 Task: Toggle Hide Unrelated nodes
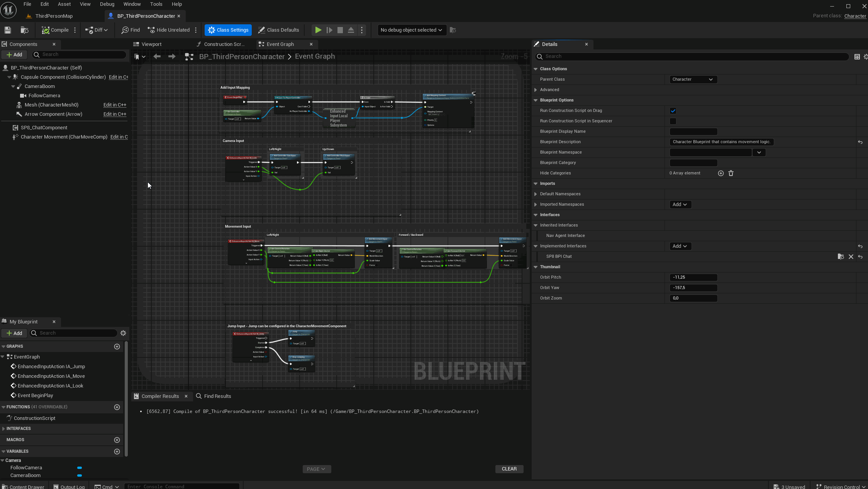169,30
